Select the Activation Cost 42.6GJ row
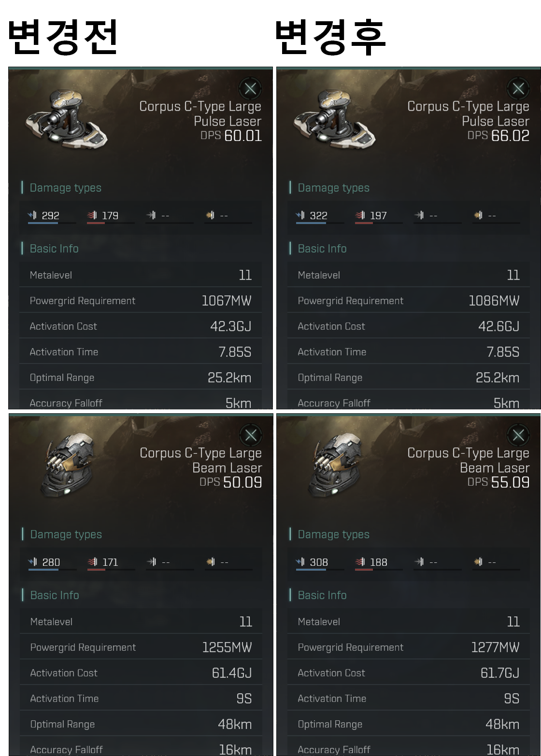 coord(409,326)
